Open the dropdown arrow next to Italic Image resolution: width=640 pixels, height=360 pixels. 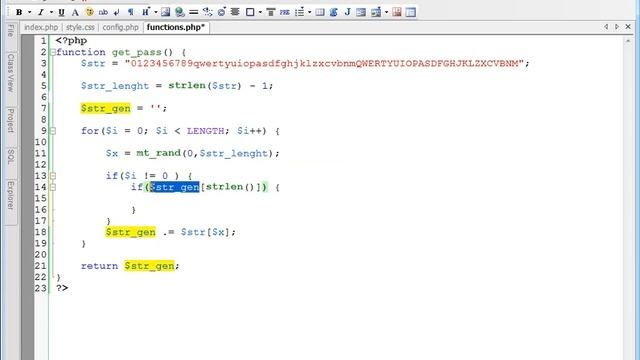(x=51, y=12)
